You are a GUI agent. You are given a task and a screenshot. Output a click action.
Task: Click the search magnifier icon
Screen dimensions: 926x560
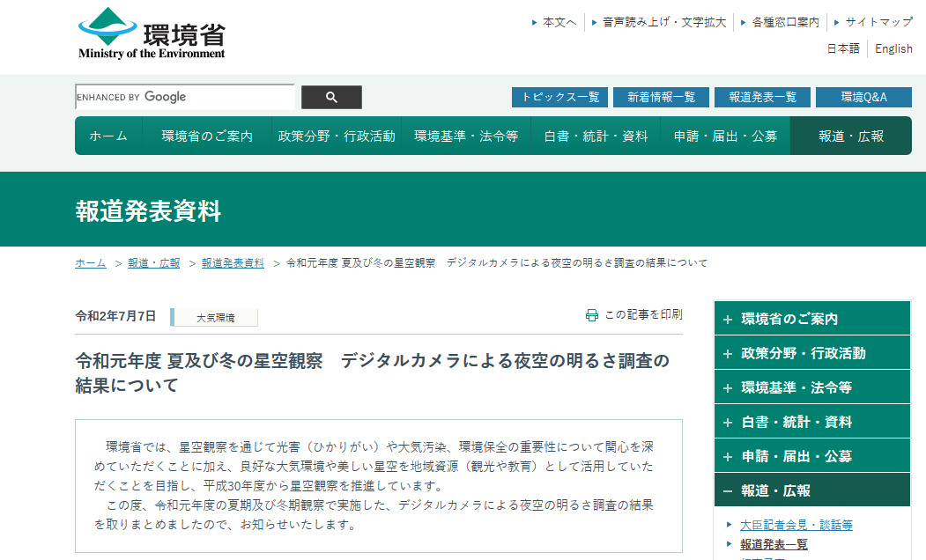(331, 97)
